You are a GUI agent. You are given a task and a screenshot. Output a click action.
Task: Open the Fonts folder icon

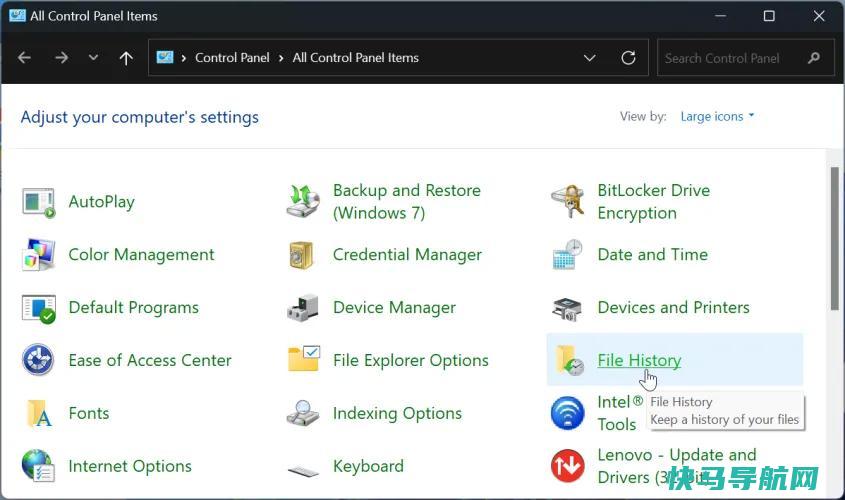39,413
